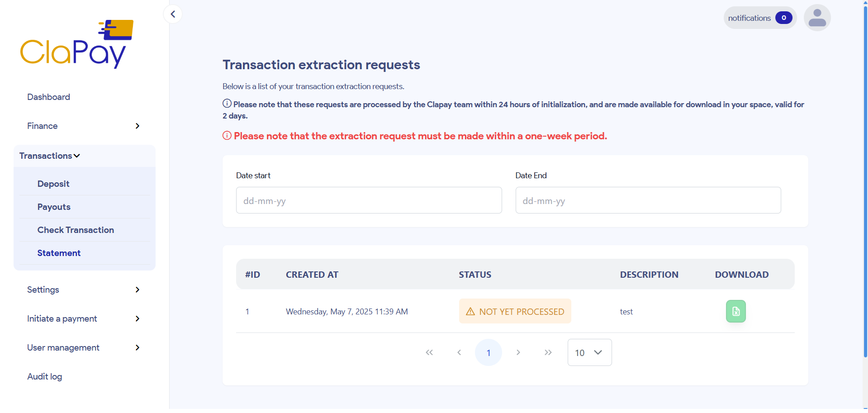Download the extraction file for request 1
868x413 pixels.
tap(735, 311)
